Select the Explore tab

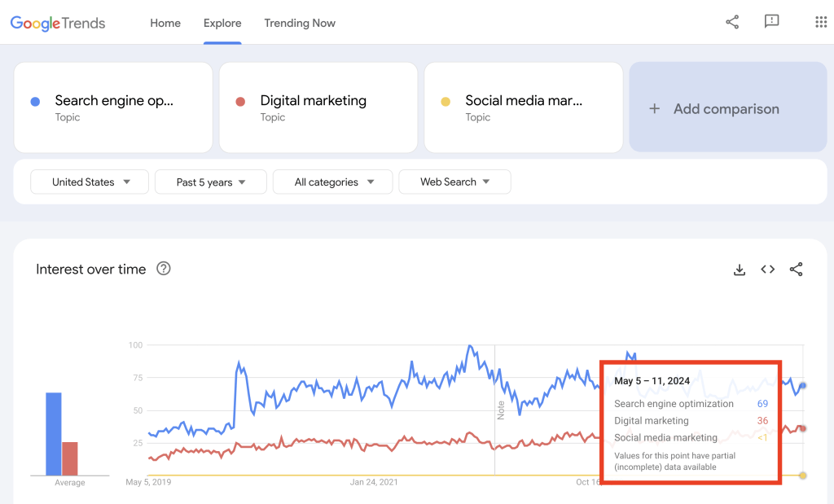(222, 23)
